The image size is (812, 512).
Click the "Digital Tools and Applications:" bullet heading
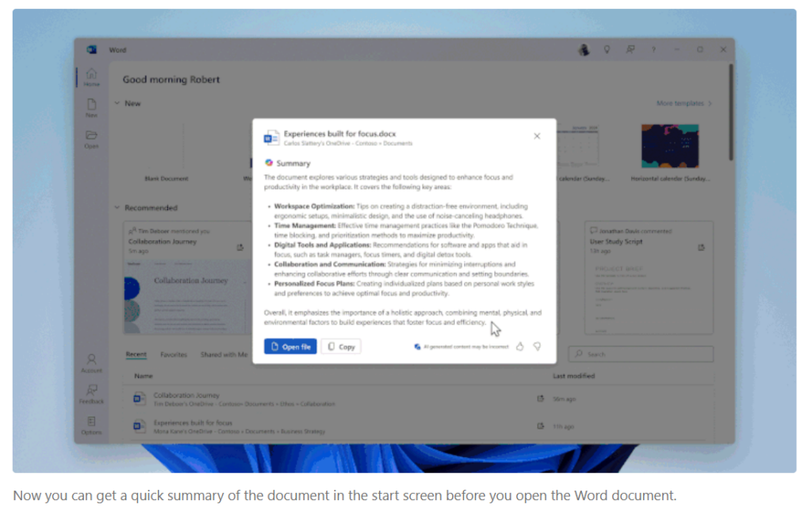click(323, 245)
